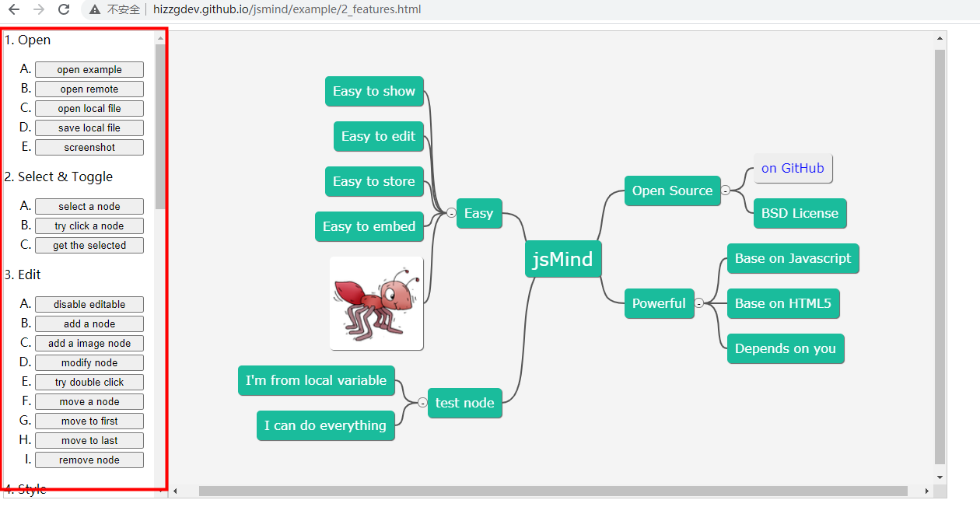Screen dimensions: 980x514
Task: Click the 'open example' button
Action: [x=89, y=70]
